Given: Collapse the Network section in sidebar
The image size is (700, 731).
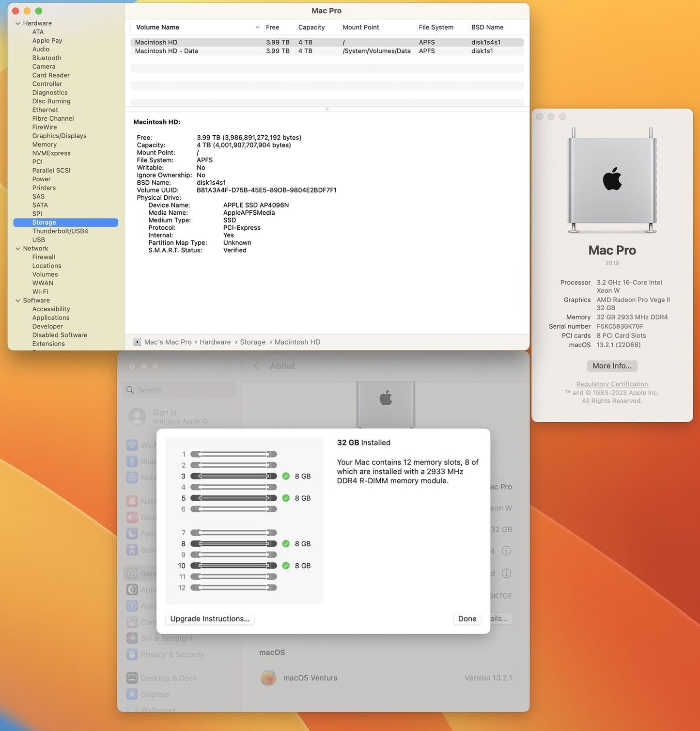Looking at the screenshot, I should [x=18, y=249].
